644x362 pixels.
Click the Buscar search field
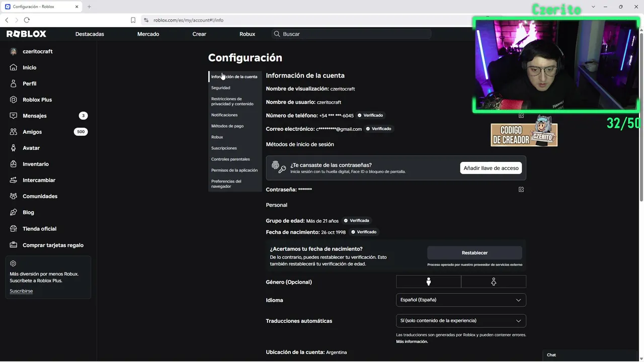point(351,34)
